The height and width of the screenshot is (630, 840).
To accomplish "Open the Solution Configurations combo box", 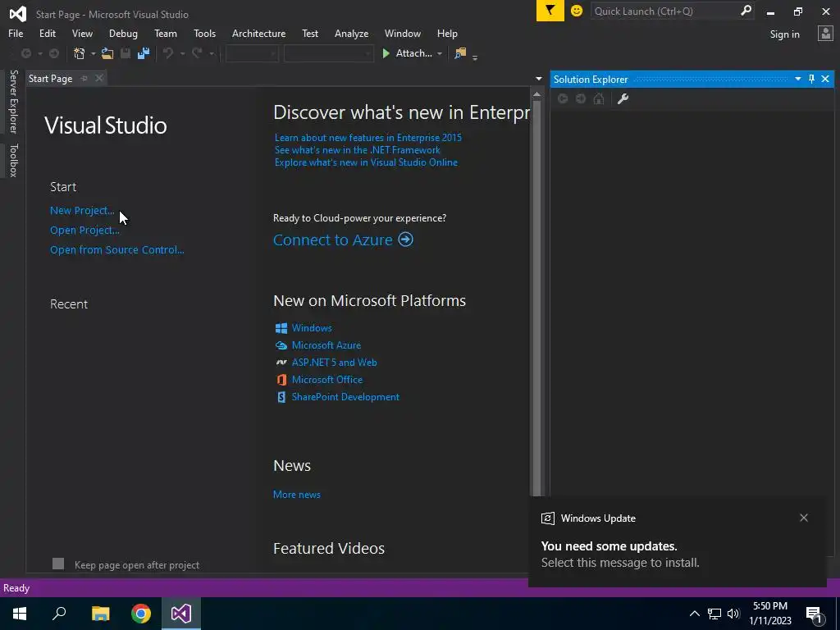I will tap(252, 53).
